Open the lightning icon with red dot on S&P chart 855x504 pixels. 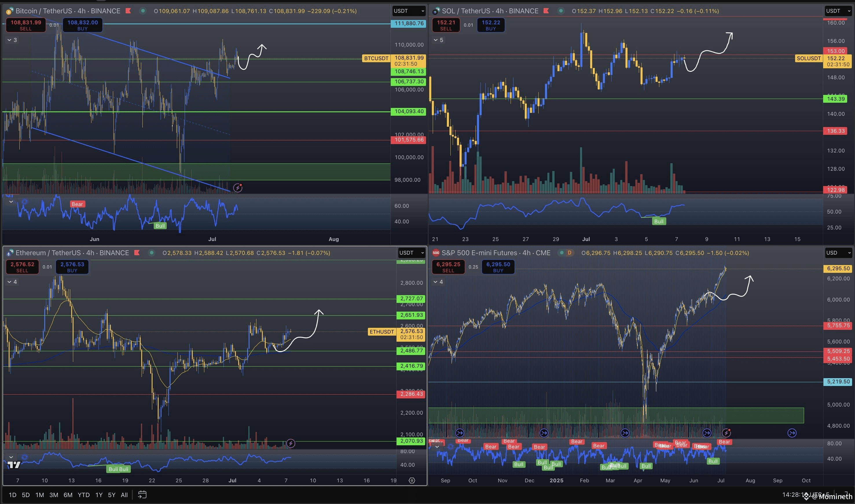point(726,433)
